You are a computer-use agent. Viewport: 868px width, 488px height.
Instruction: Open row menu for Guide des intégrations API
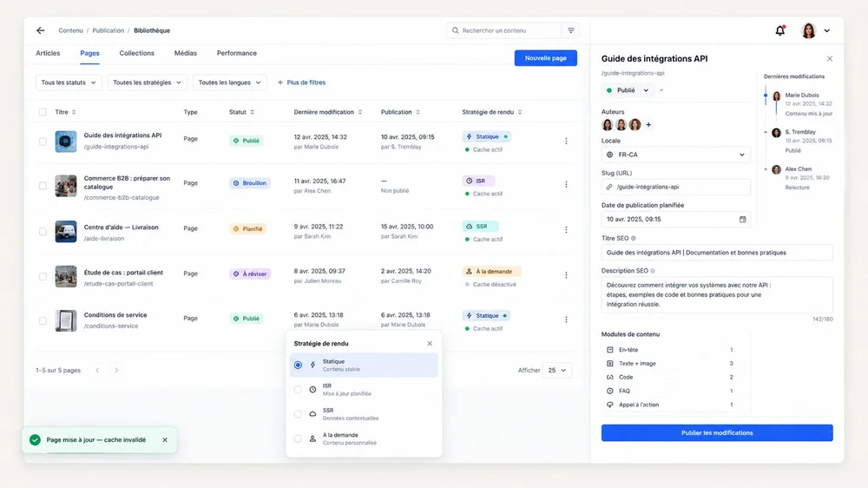pos(566,141)
